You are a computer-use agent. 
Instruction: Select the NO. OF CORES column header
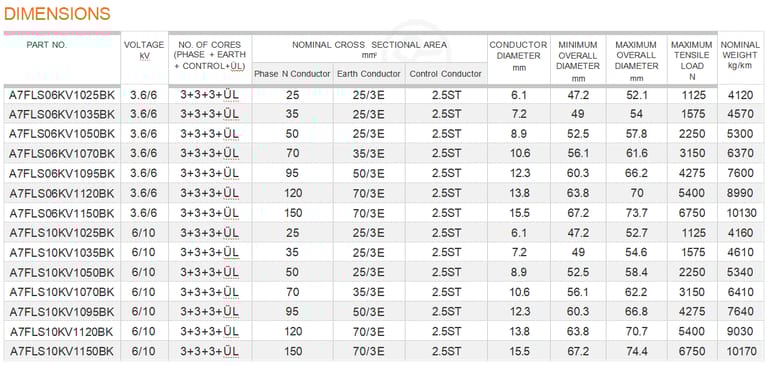click(210, 55)
